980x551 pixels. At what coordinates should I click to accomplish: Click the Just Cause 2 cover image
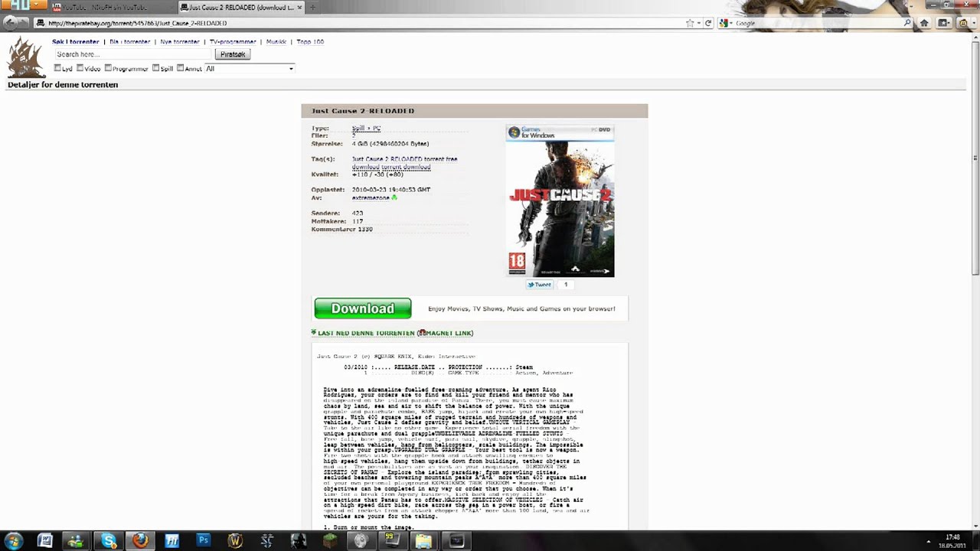click(x=560, y=201)
